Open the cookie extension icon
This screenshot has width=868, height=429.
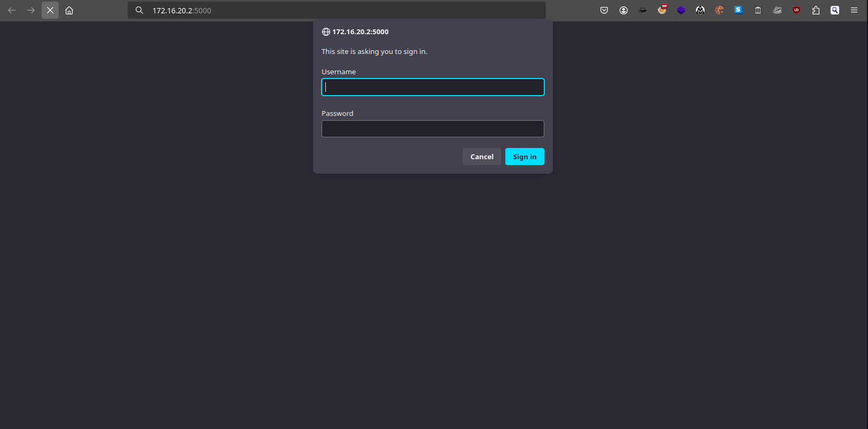click(720, 10)
